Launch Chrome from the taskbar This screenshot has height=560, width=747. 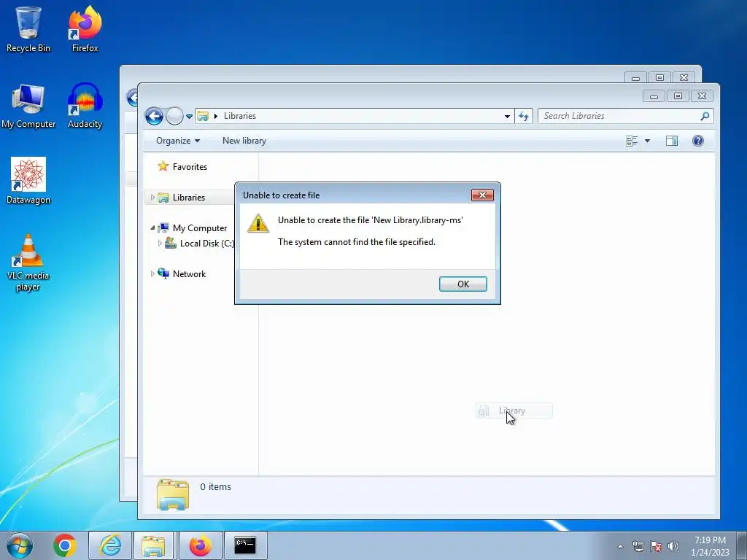[65, 545]
